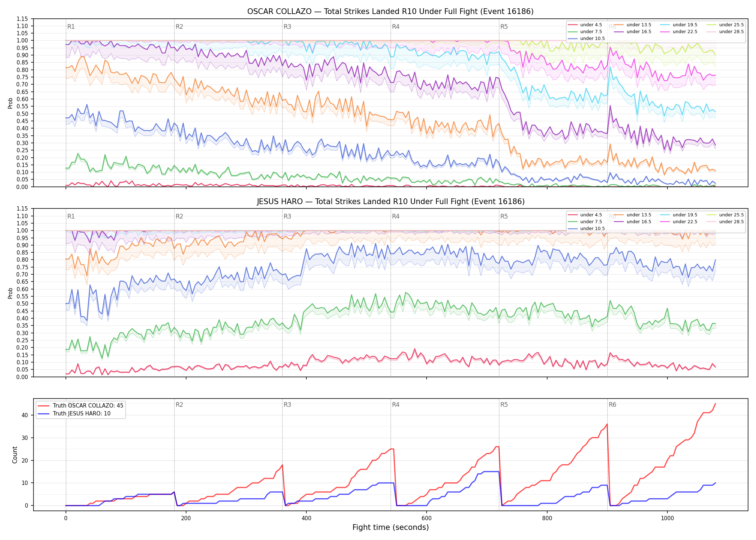Click R1 round marker in Haro chart

point(71,217)
